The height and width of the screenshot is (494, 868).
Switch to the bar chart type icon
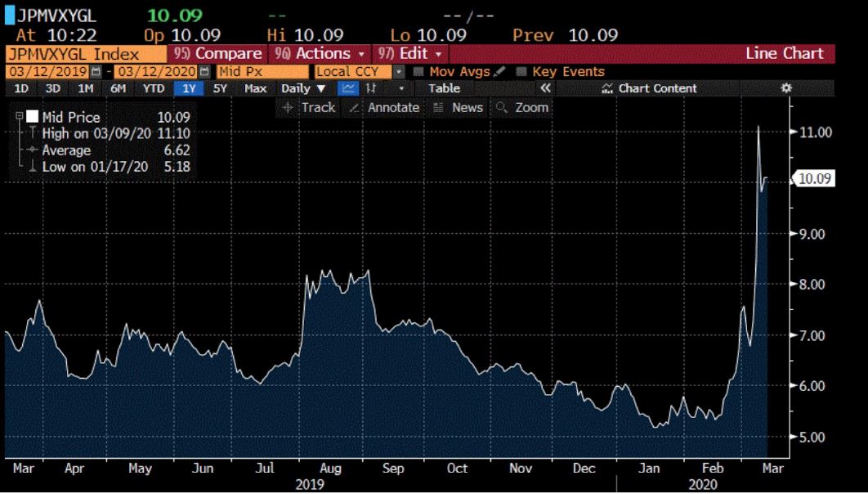[370, 88]
